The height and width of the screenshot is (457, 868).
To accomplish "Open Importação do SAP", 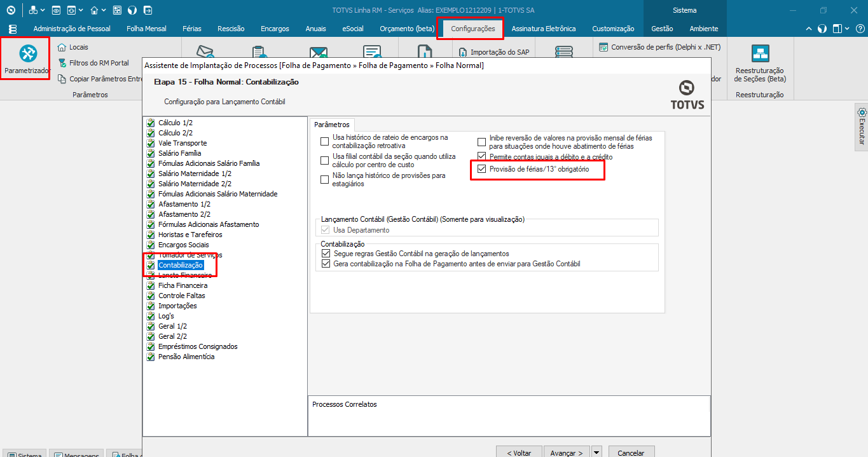I will point(493,52).
